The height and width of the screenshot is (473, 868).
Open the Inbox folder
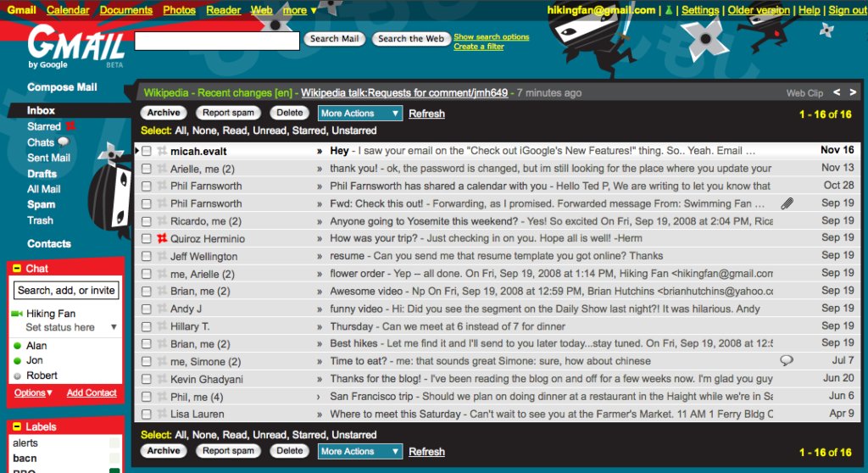click(x=41, y=110)
